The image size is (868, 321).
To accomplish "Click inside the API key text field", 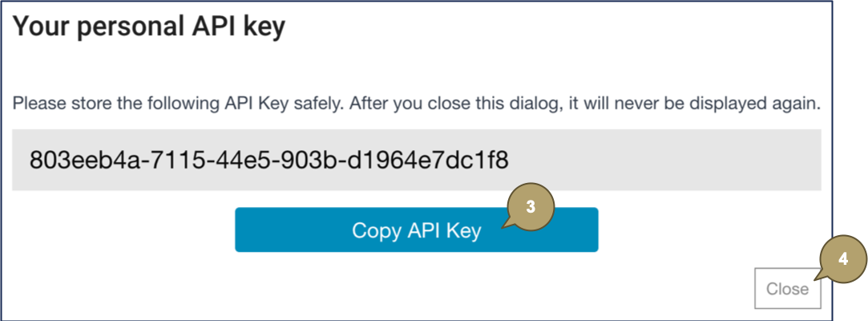I will [x=417, y=161].
